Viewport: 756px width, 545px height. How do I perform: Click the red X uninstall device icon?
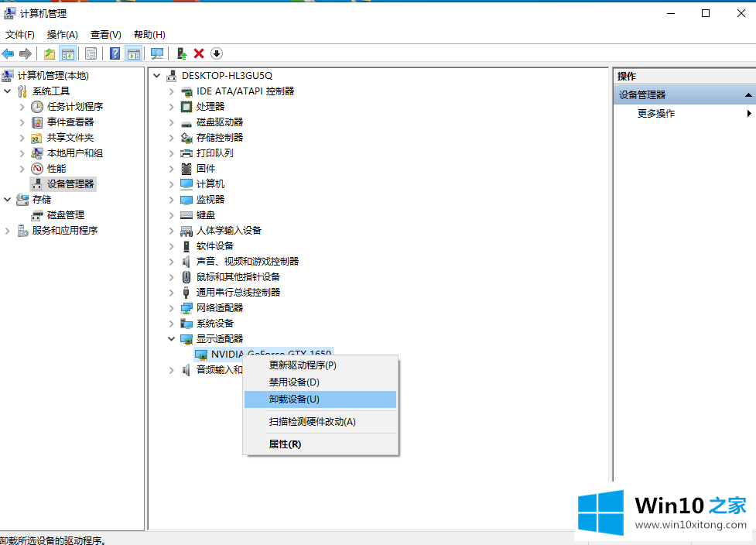coord(199,53)
